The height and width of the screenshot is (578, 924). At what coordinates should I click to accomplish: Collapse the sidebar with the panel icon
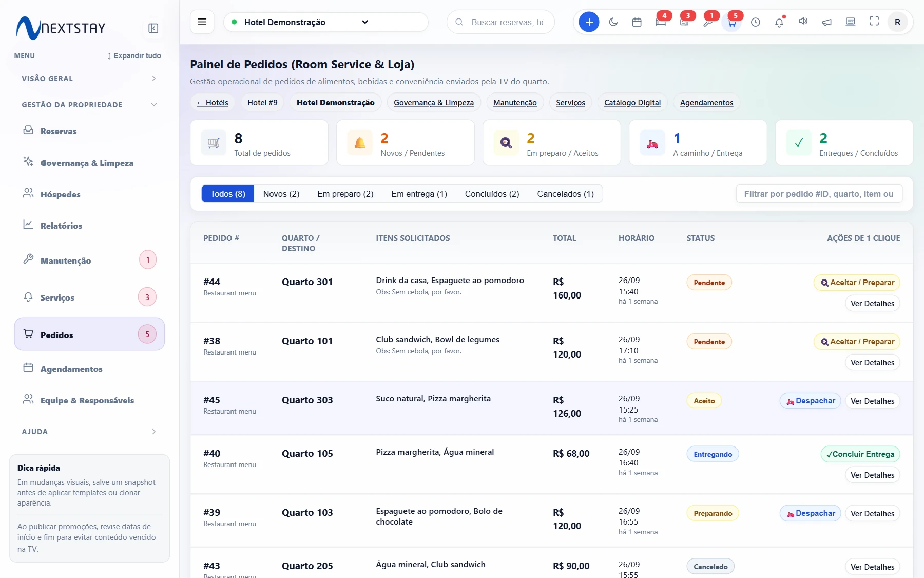[x=153, y=28]
